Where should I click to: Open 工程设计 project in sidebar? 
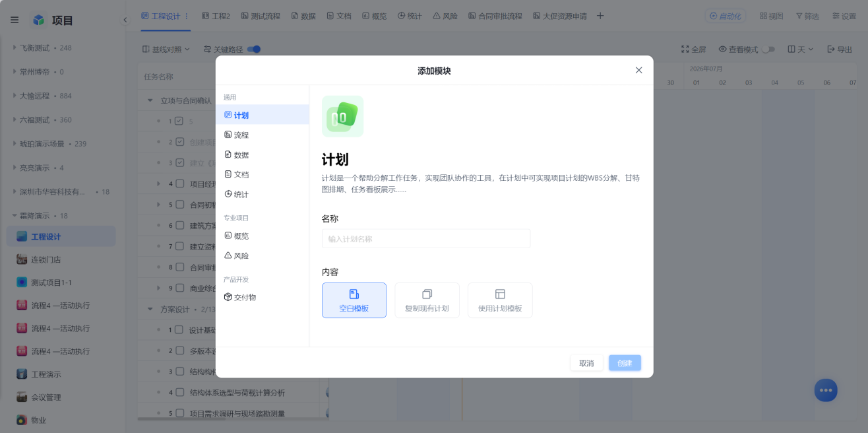61,236
